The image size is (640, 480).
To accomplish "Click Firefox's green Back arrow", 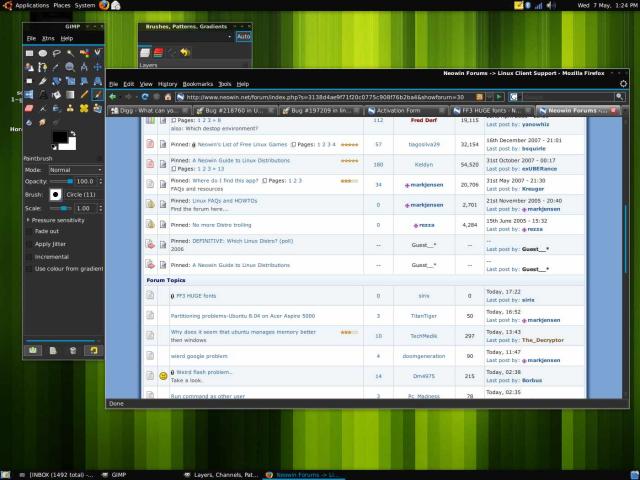I will 113,97.
